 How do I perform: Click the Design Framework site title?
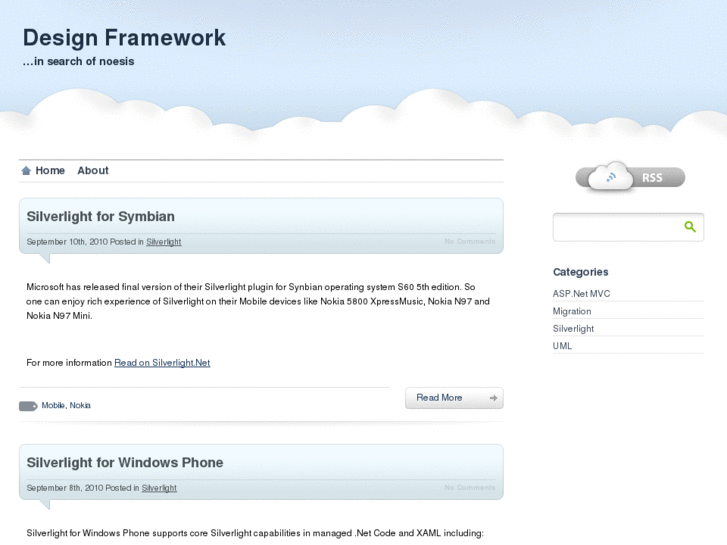click(124, 38)
